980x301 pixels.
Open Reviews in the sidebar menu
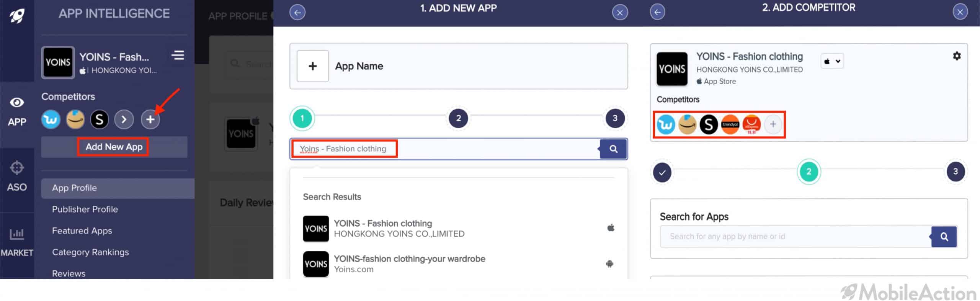pos(69,273)
